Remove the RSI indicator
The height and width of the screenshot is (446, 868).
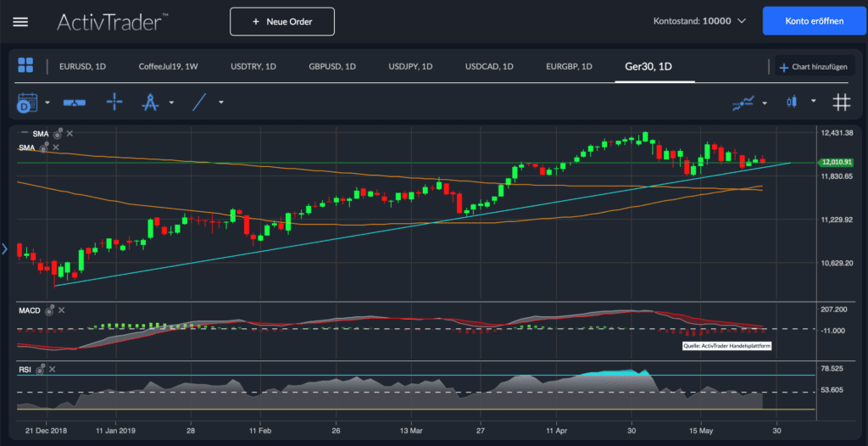tap(52, 369)
